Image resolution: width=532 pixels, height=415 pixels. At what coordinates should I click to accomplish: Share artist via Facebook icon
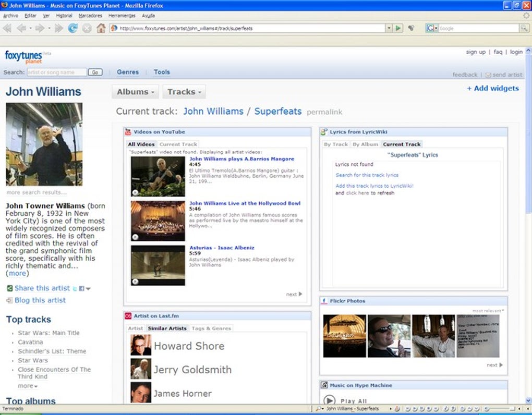tap(81, 288)
